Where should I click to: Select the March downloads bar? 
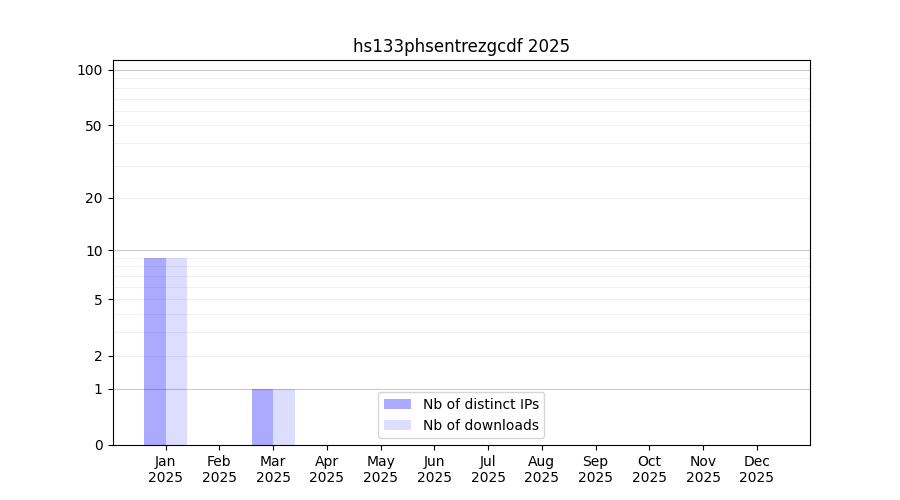[284, 417]
